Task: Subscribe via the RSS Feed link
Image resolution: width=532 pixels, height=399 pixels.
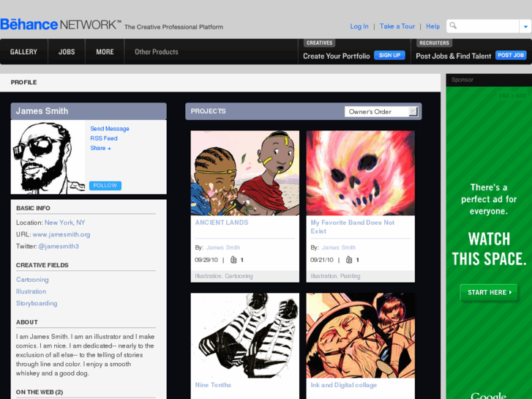Action: 104,138
